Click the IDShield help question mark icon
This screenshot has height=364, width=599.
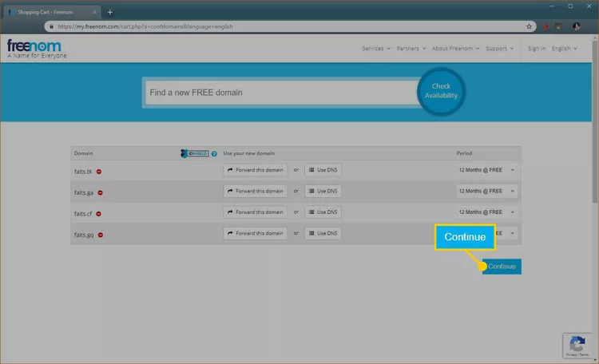214,153
